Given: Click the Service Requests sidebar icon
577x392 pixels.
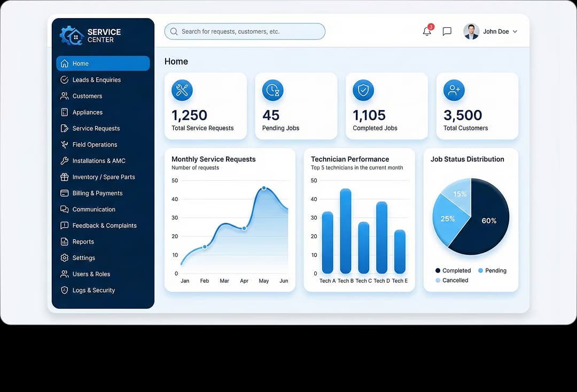Looking at the screenshot, I should (x=65, y=128).
